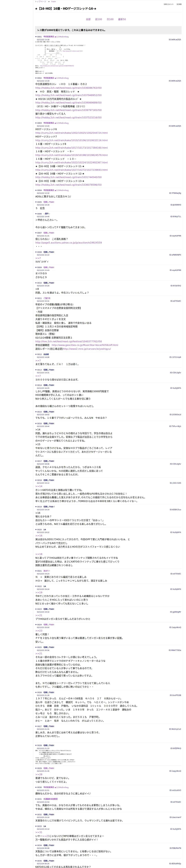The height and width of the screenshot is (868, 186).
Task: Select ID:oPAR0NPX on post 0008
Action: [x=175, y=255]
